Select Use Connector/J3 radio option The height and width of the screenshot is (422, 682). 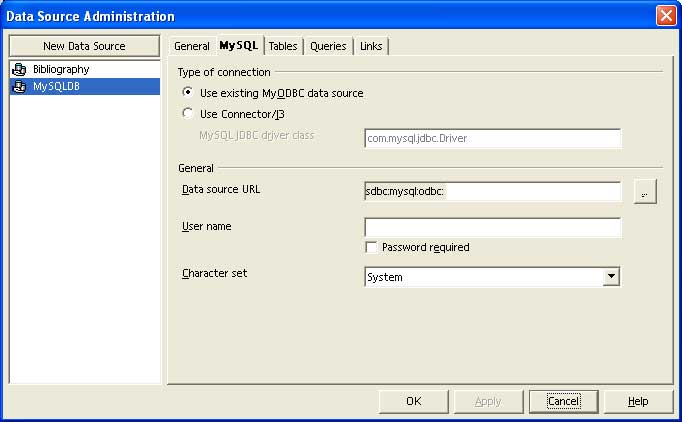pyautogui.click(x=187, y=114)
